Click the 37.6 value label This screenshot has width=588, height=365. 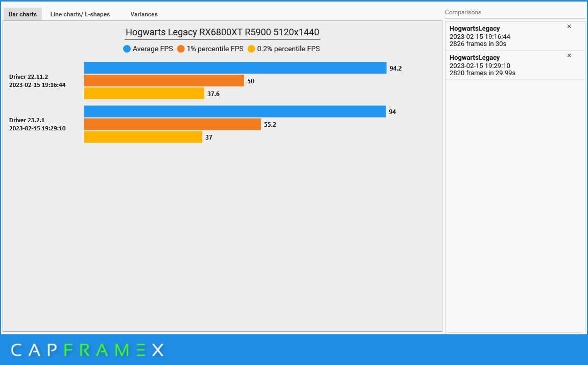tap(214, 94)
